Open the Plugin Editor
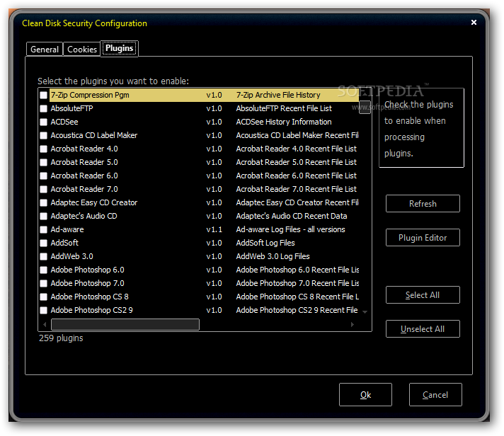Screen dimensions: 504x436 [x=423, y=238]
